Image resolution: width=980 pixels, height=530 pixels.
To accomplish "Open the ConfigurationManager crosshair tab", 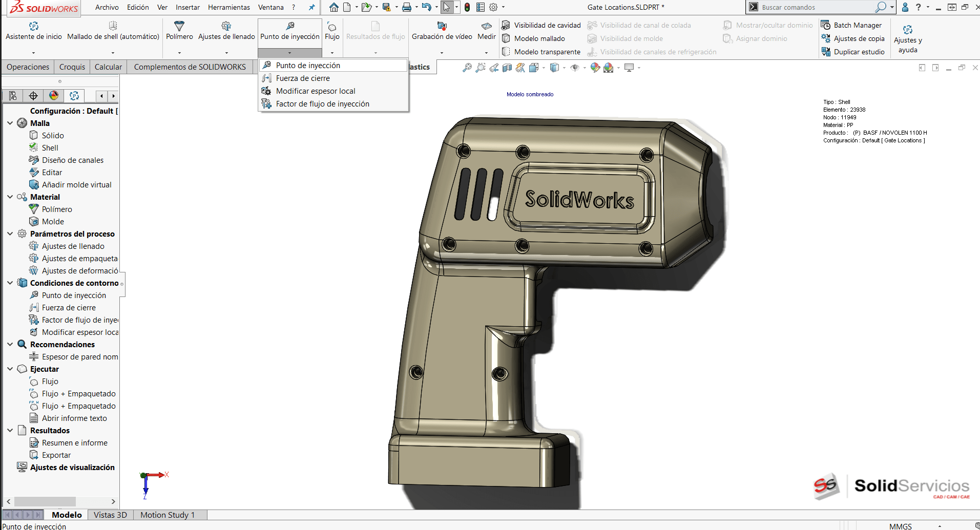I will click(x=33, y=96).
